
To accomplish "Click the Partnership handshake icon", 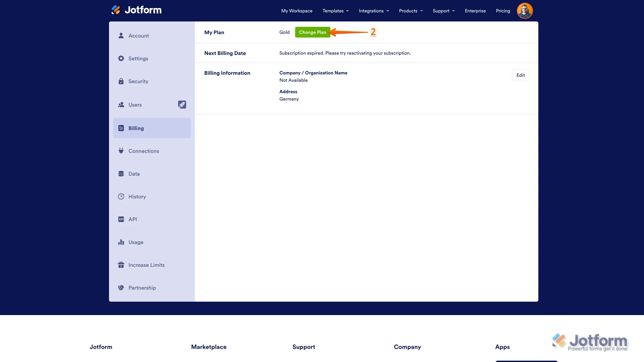I will [x=121, y=288].
